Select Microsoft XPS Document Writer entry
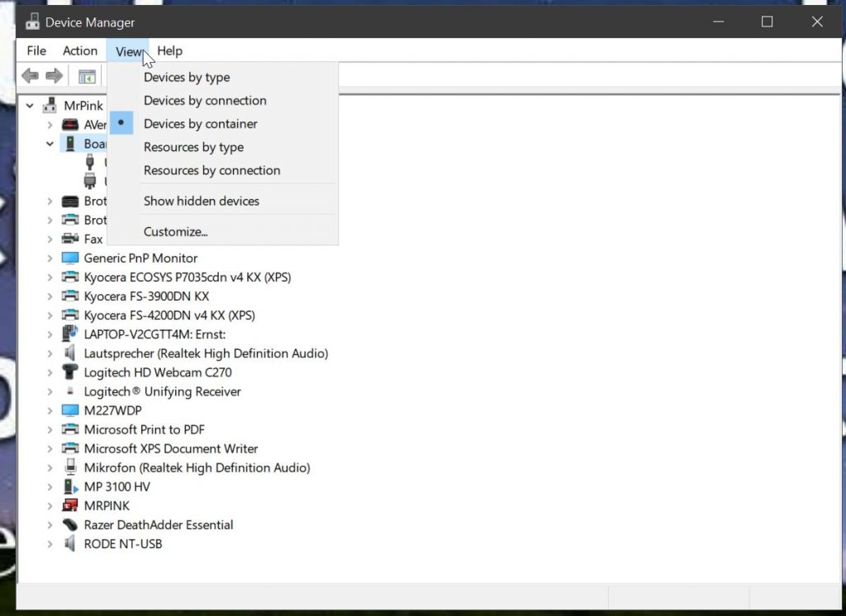The width and height of the screenshot is (846, 616). tap(170, 448)
